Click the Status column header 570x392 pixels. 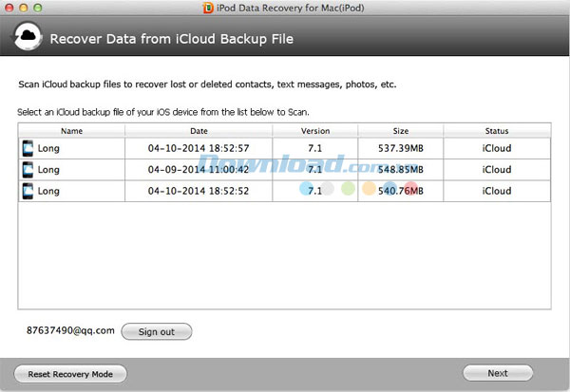pyautogui.click(x=497, y=131)
